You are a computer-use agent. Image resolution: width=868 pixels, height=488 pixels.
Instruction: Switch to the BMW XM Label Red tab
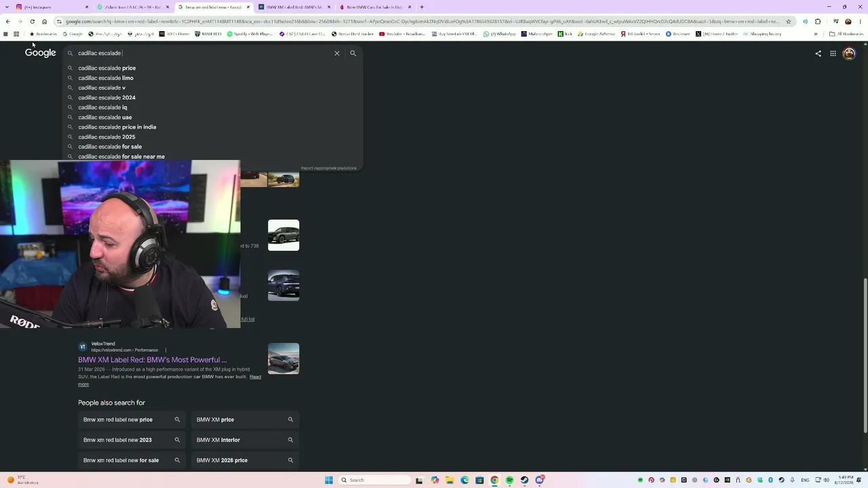click(294, 7)
